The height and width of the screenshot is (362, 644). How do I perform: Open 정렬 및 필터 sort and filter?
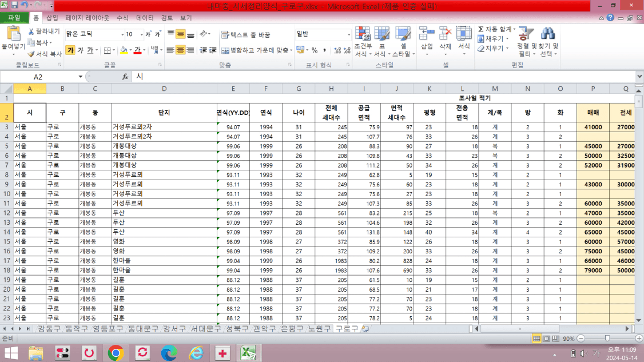click(527, 42)
